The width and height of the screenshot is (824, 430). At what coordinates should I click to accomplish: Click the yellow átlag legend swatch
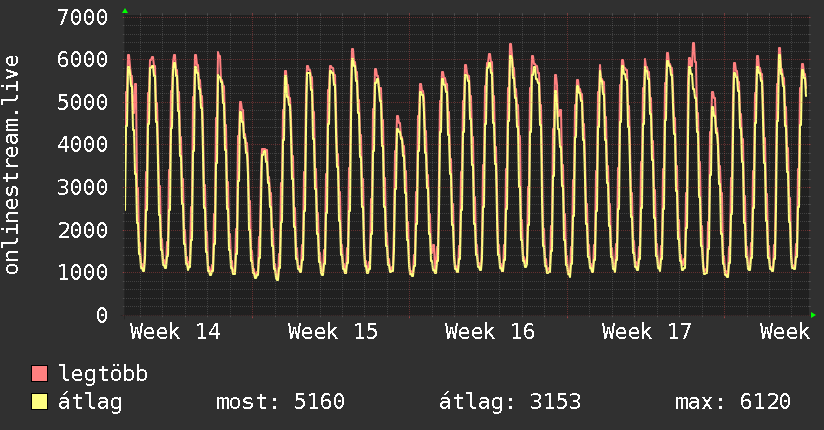pos(40,402)
